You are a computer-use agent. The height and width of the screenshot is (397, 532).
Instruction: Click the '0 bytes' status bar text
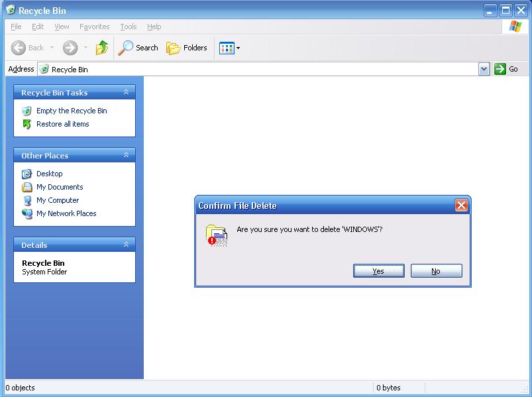pos(388,388)
